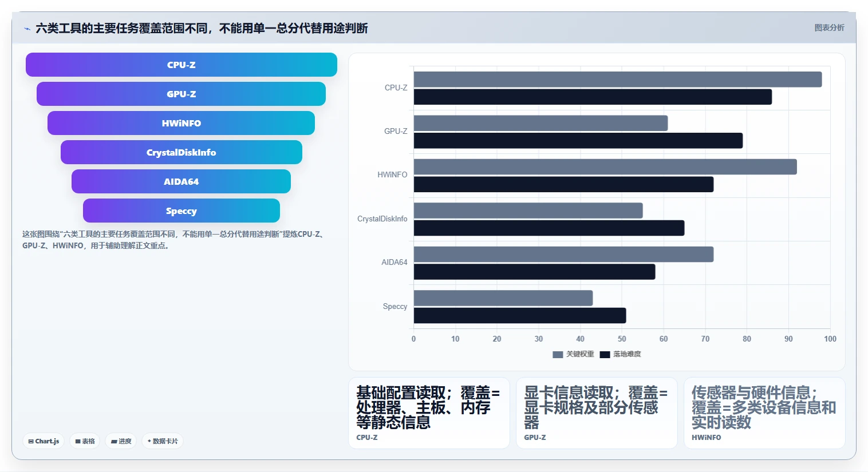Click the 进度 tag chip
The image size is (868, 472).
coord(121,441)
